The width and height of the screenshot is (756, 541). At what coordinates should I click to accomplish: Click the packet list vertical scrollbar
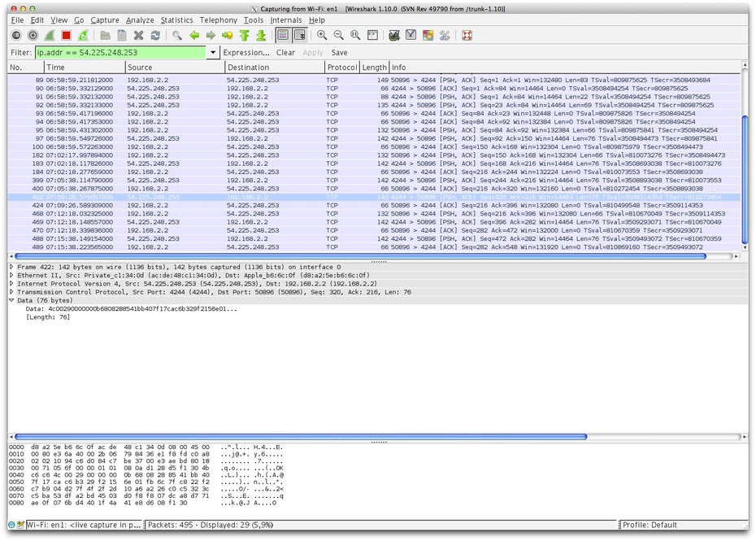745,178
